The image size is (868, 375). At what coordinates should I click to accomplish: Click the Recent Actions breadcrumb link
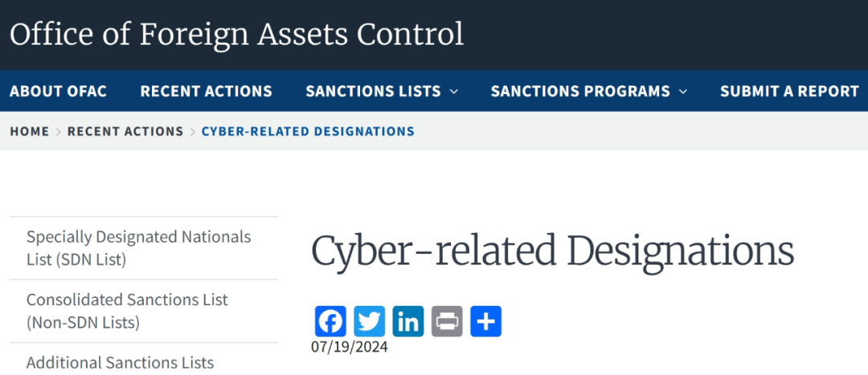pos(125,131)
